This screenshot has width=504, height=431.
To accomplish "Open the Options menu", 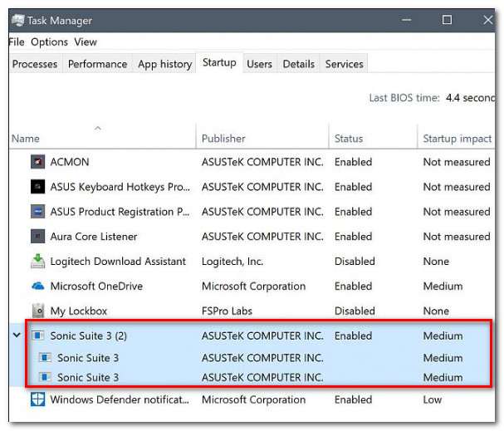I will [x=49, y=42].
